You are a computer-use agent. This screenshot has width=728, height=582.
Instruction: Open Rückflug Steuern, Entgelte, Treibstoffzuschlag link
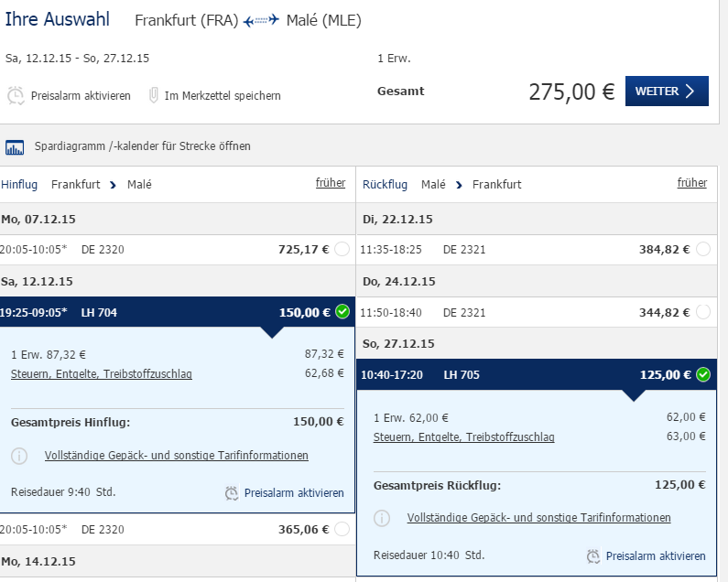point(464,437)
